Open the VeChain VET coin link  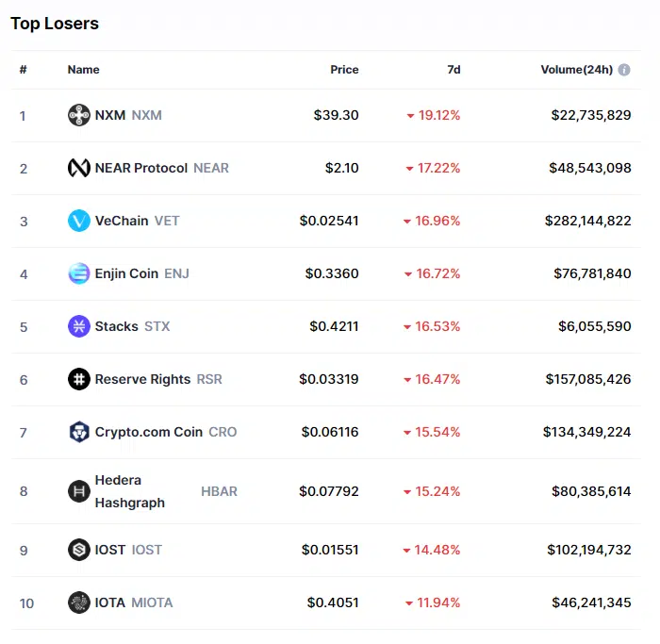pyautogui.click(x=122, y=221)
